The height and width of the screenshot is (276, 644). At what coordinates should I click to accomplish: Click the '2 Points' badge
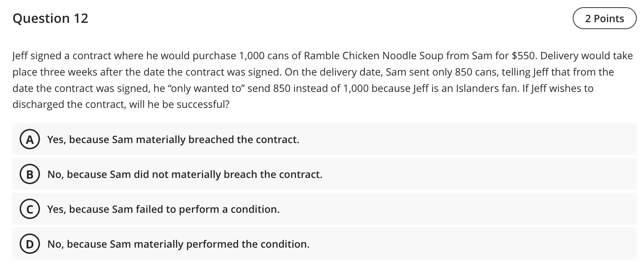point(604,18)
